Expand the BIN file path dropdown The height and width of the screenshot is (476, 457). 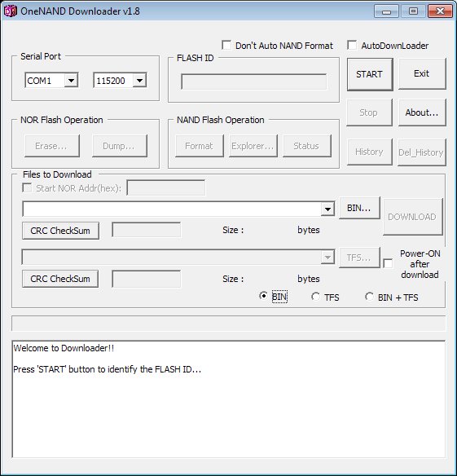click(x=327, y=209)
